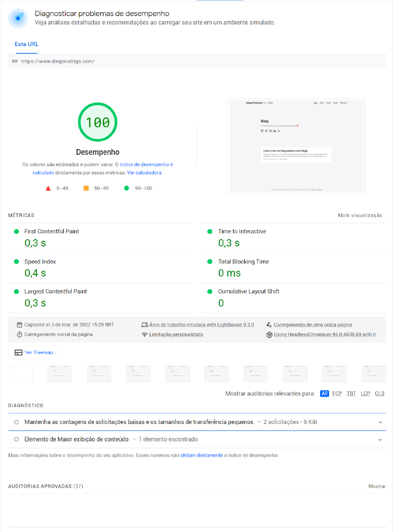Screen dimensions: 405x532
Task: Switch to the Este URL tab
Action: pos(26,44)
